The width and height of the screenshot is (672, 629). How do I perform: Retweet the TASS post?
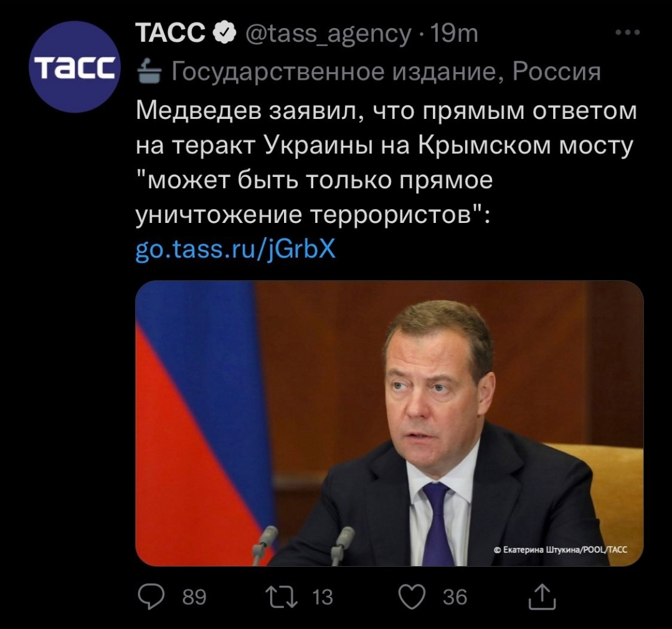pyautogui.click(x=285, y=597)
